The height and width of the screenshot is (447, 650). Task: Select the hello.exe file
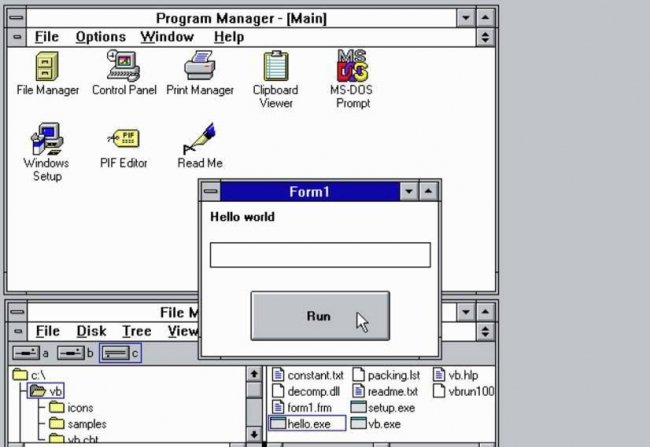click(x=307, y=424)
